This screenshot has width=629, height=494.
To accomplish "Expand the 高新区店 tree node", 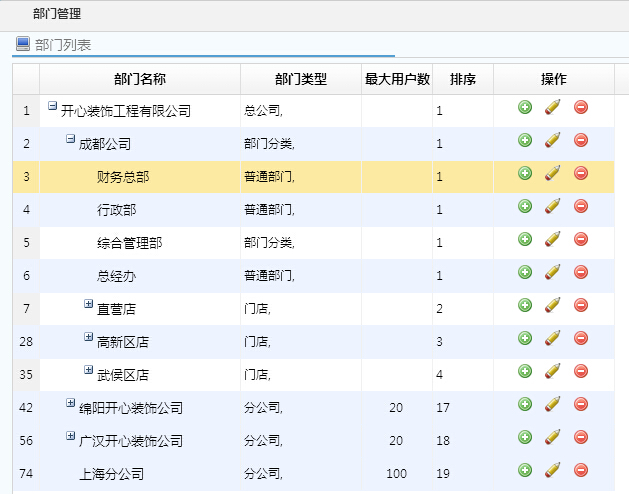I will (x=88, y=338).
